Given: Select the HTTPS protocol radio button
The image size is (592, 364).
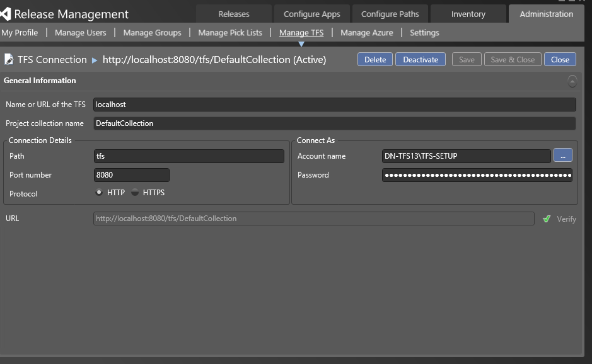Looking at the screenshot, I should (x=135, y=193).
